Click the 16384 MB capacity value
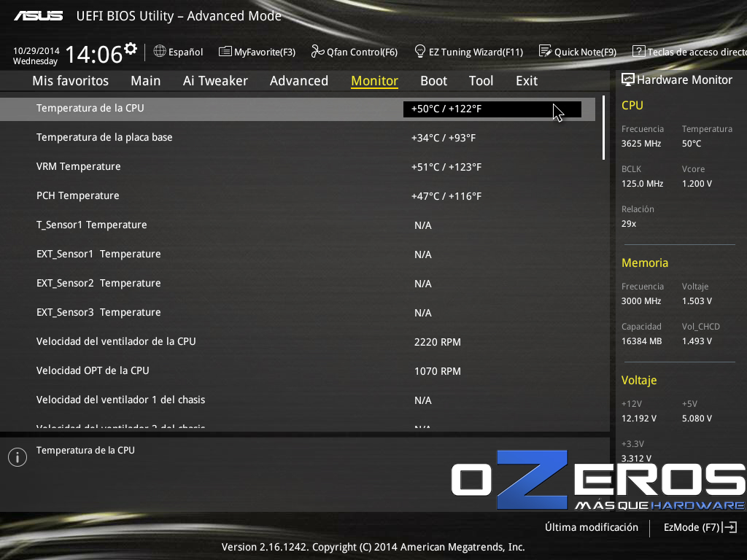This screenshot has height=560, width=747. (x=642, y=341)
